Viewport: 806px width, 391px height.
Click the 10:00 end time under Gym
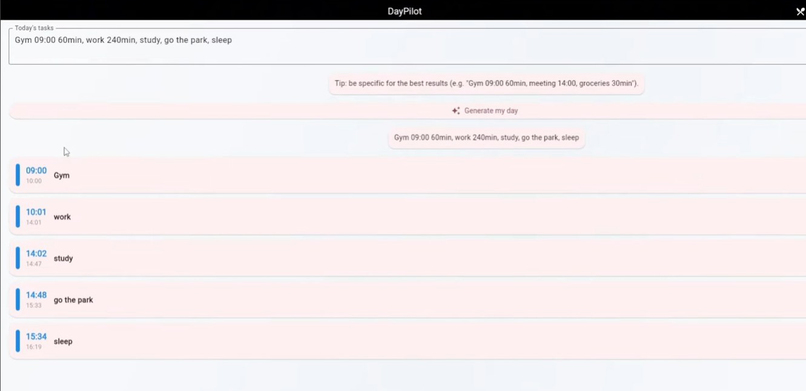[34, 181]
